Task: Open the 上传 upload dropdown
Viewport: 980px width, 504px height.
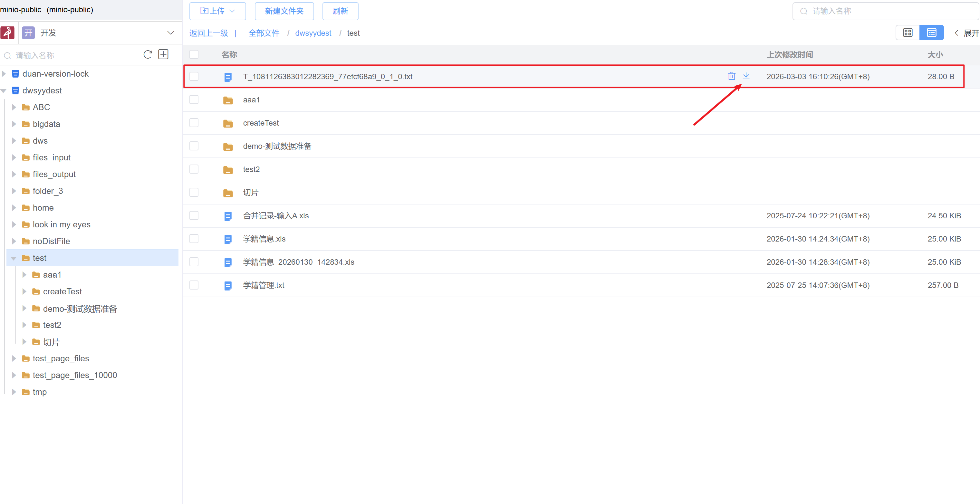Action: [x=217, y=11]
